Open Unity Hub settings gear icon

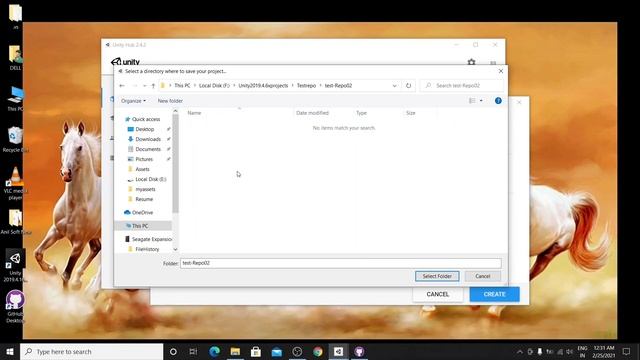coord(471,62)
